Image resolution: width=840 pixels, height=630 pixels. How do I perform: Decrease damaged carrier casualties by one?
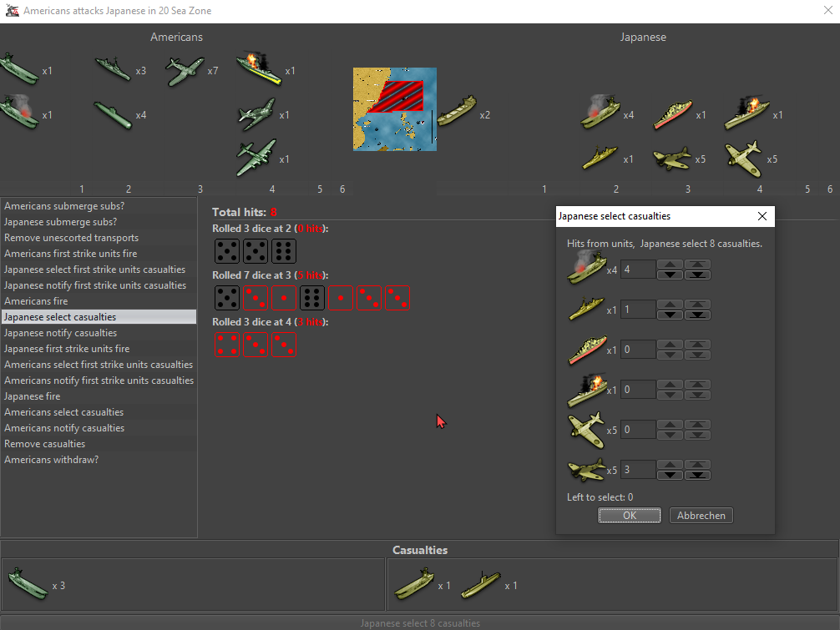(x=670, y=275)
